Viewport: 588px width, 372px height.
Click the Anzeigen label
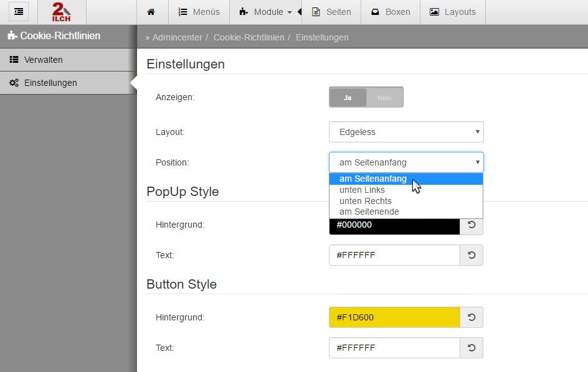pos(175,97)
